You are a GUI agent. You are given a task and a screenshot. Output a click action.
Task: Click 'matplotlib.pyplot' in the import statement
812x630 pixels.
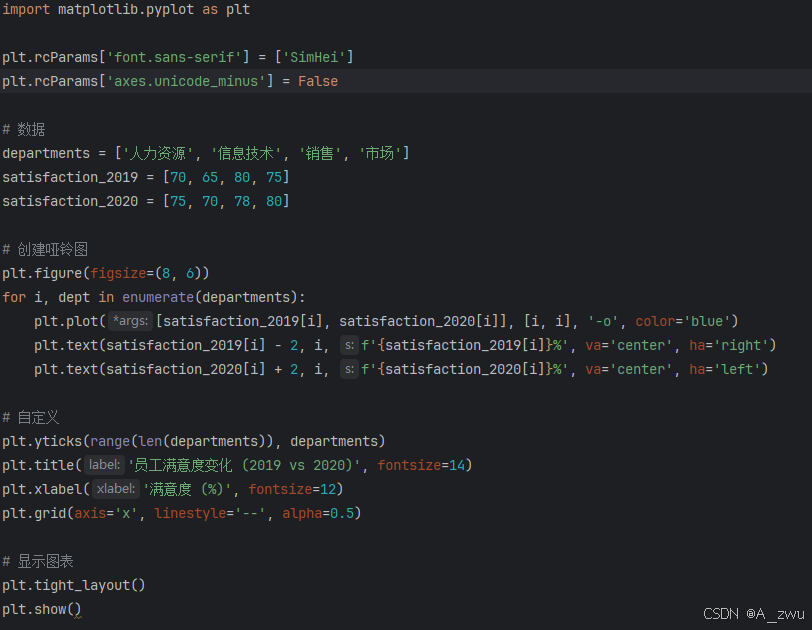click(x=126, y=9)
